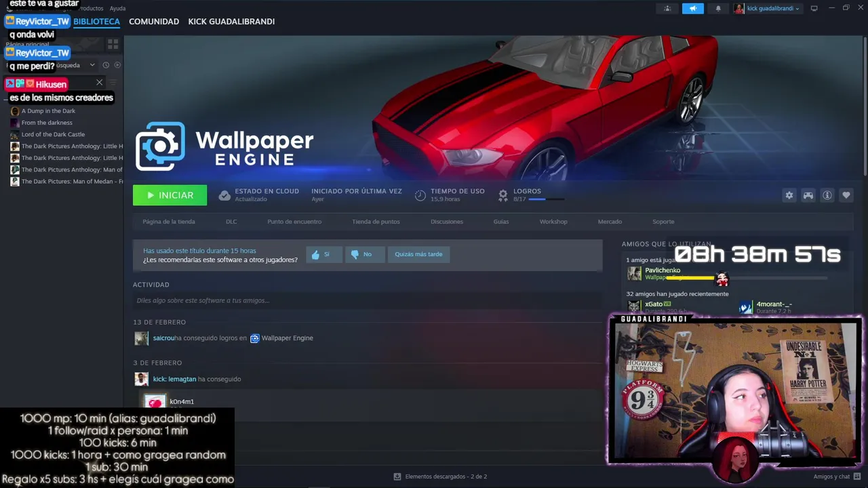Open Guías page

[x=501, y=222]
